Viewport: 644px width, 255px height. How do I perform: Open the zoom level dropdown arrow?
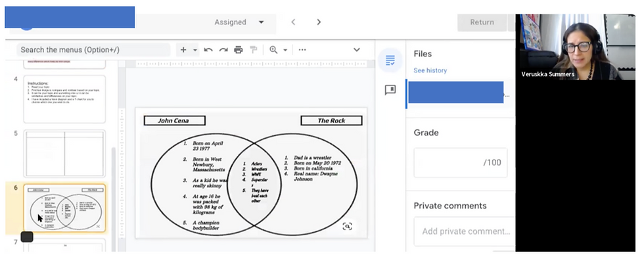pyautogui.click(x=285, y=50)
